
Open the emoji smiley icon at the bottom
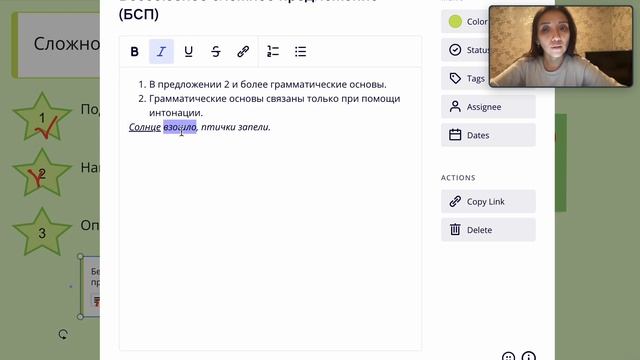coord(508,357)
